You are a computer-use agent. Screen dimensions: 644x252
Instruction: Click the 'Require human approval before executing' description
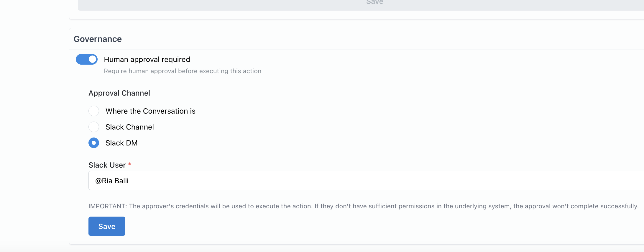click(x=183, y=71)
